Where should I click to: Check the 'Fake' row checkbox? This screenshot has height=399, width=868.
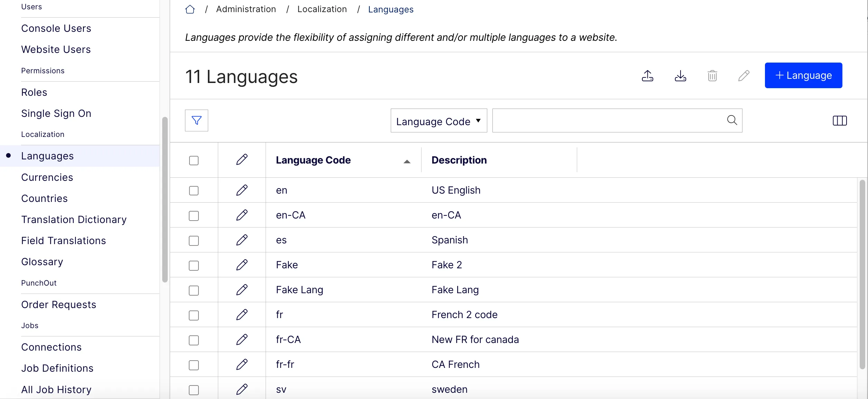pos(194,266)
